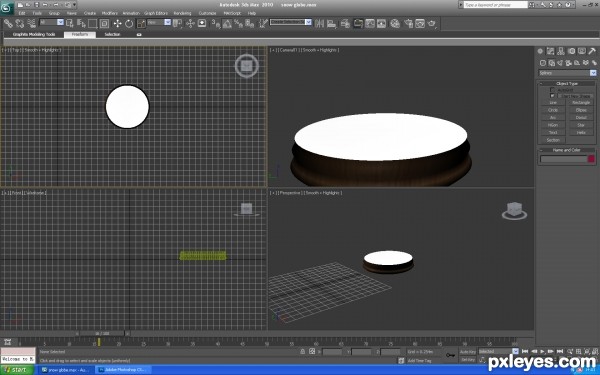Collapse the Name and Color rollout
The height and width of the screenshot is (375, 600).
(567, 150)
